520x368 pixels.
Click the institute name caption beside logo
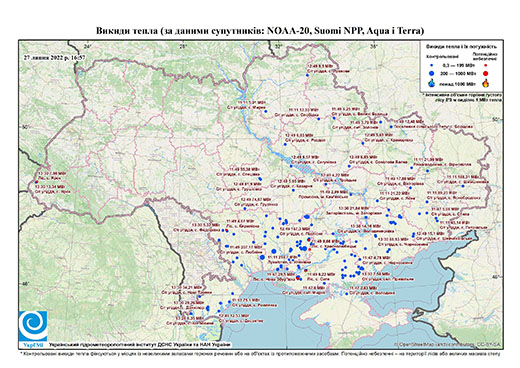[139, 345]
